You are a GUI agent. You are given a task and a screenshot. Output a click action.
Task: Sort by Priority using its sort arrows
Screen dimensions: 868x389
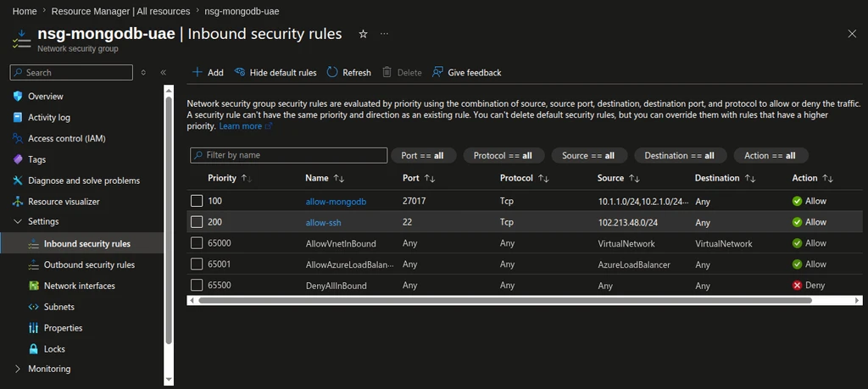pyautogui.click(x=247, y=178)
